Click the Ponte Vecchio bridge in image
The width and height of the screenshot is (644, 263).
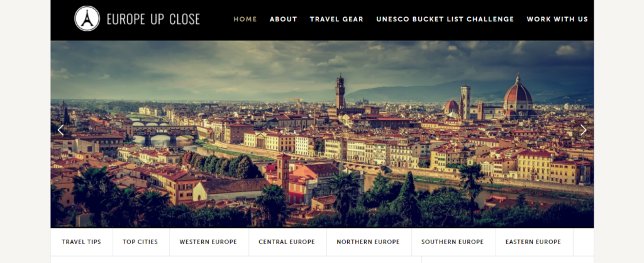coord(164,132)
